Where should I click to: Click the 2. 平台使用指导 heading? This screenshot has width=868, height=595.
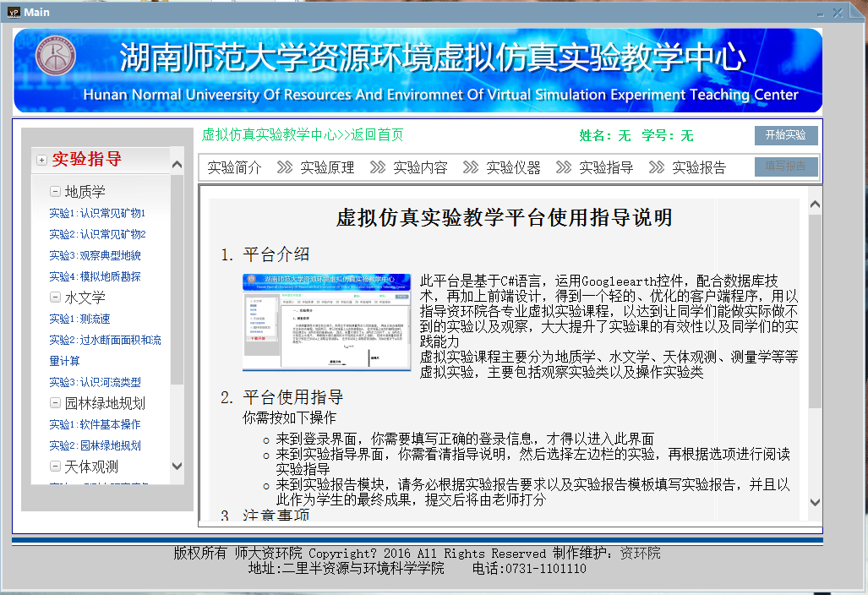click(282, 397)
